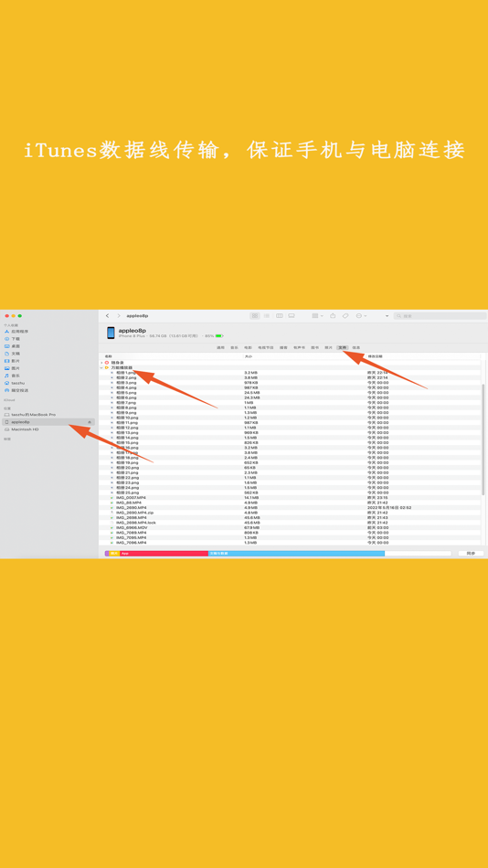Open the group-by options dropdown

(317, 315)
